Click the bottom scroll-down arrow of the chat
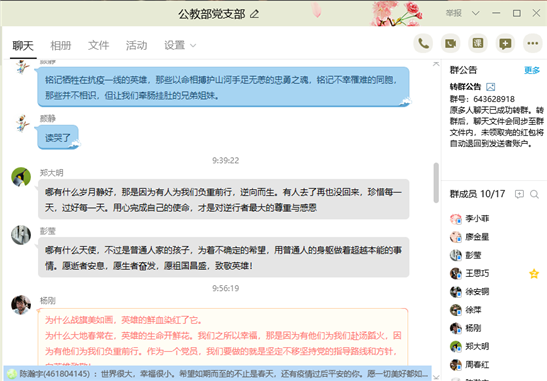Image resolution: width=547 pixels, height=381 pixels. click(x=436, y=377)
